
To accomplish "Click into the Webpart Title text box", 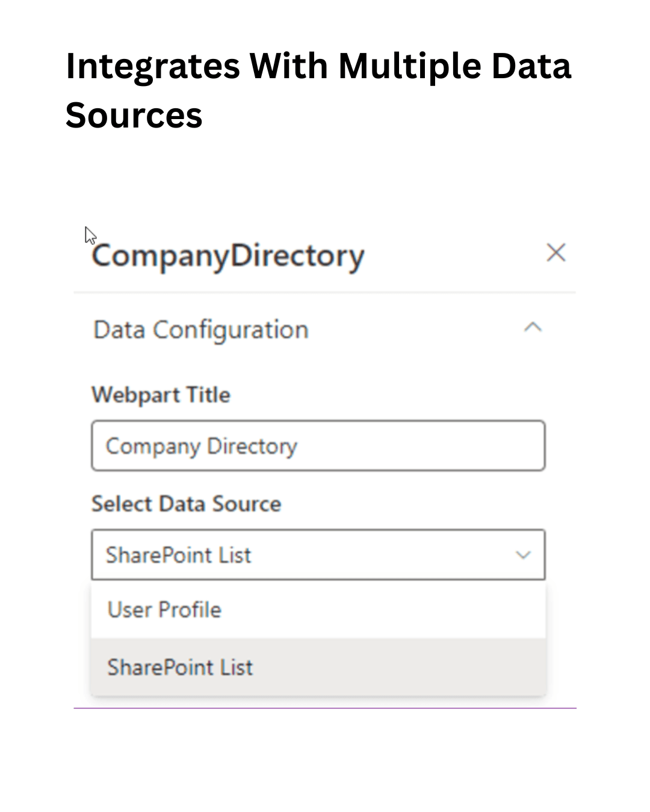I will 318,446.
